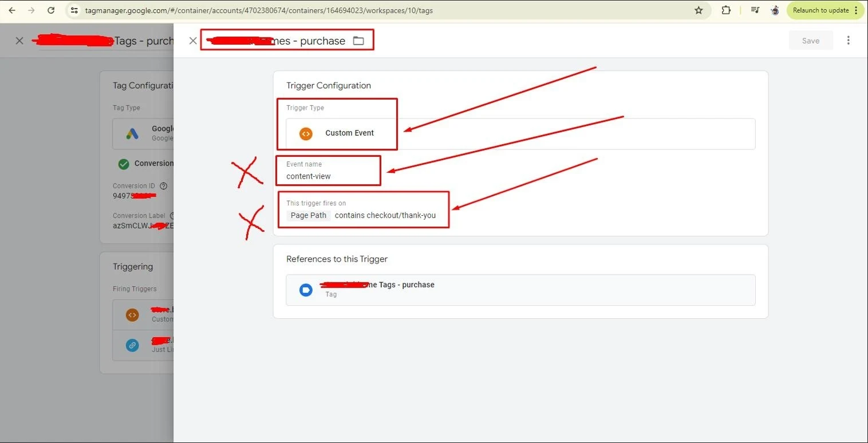Click the folder icon beside the trigger name

[x=358, y=41]
